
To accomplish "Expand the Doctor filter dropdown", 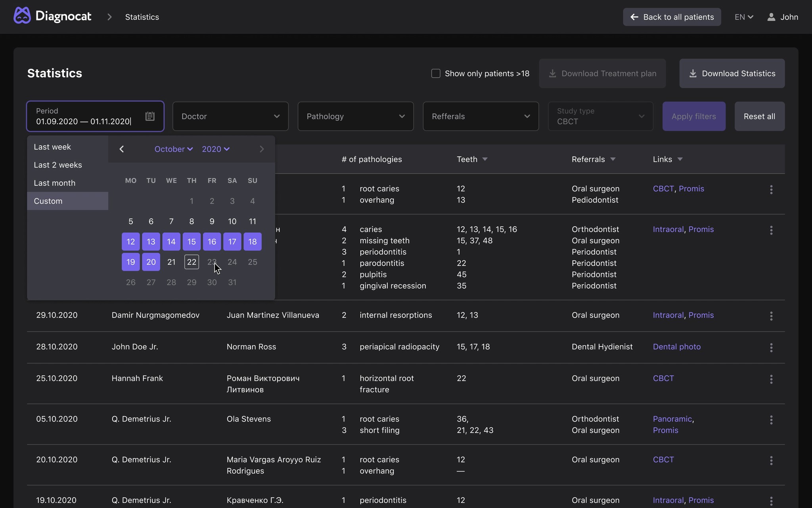I will pyautogui.click(x=230, y=116).
